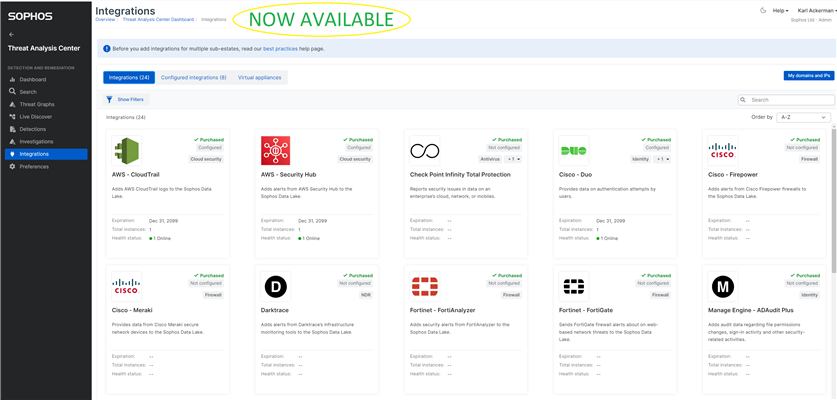Click Fortinet FortiAnalyzer logo icon
837x400 pixels.
click(x=424, y=287)
